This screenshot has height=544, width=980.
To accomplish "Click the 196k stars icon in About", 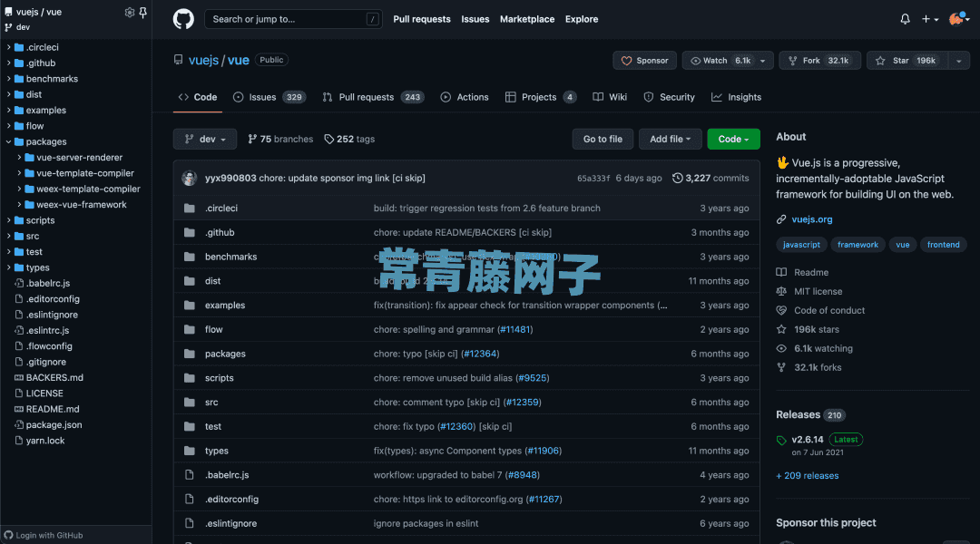I will coord(781,329).
